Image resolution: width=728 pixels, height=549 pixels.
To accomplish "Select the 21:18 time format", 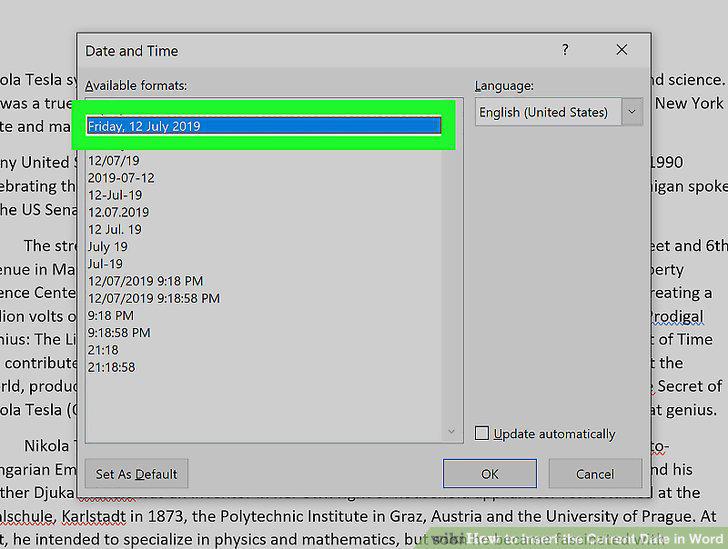I will click(103, 350).
